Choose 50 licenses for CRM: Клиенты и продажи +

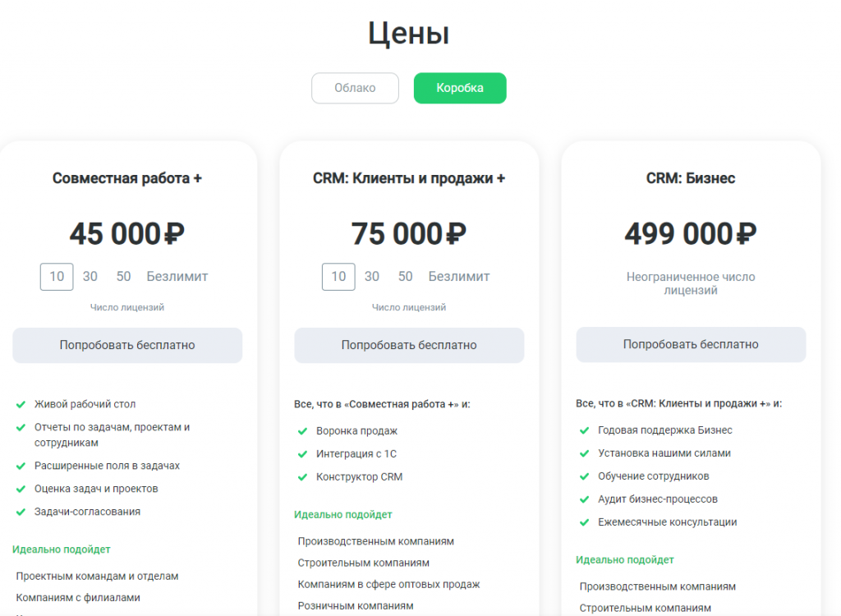coord(405,276)
